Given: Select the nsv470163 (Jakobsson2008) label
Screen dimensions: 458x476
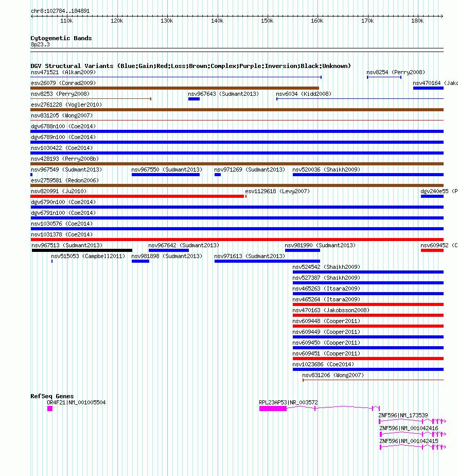Looking at the screenshot, I should (331, 310).
